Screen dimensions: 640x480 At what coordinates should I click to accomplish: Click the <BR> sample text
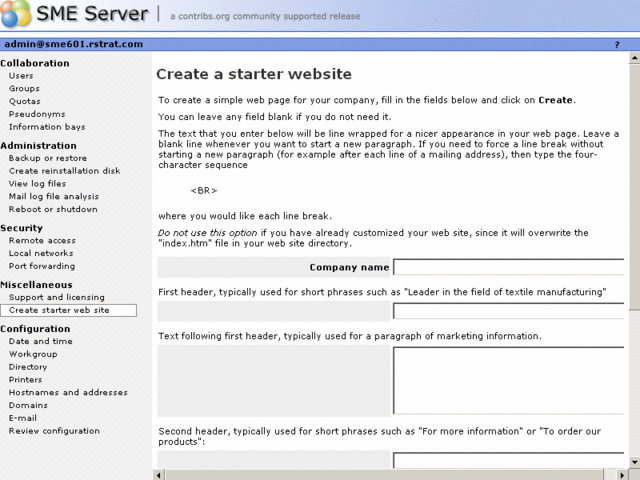pyautogui.click(x=204, y=191)
